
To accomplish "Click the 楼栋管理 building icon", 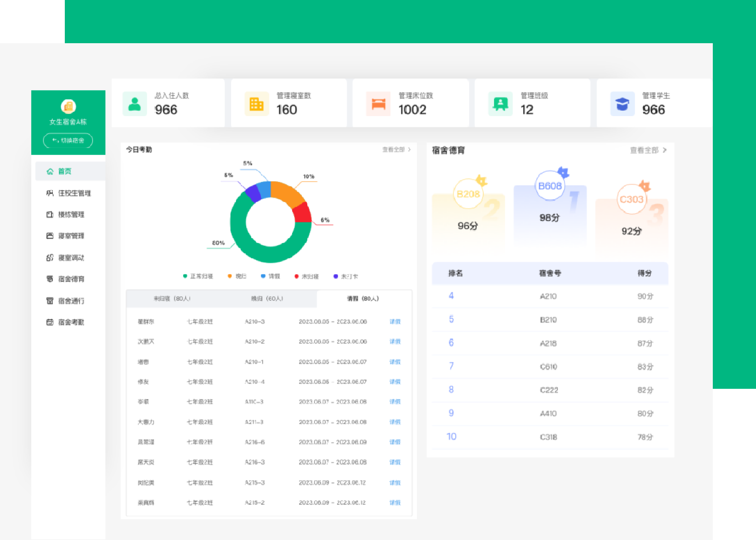I will (x=50, y=214).
